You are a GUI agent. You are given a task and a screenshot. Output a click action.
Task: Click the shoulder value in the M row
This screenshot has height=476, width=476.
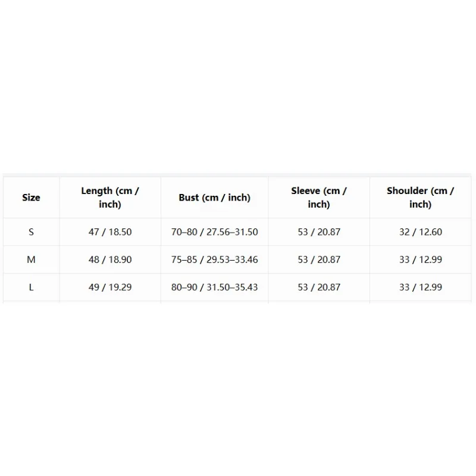421,259
